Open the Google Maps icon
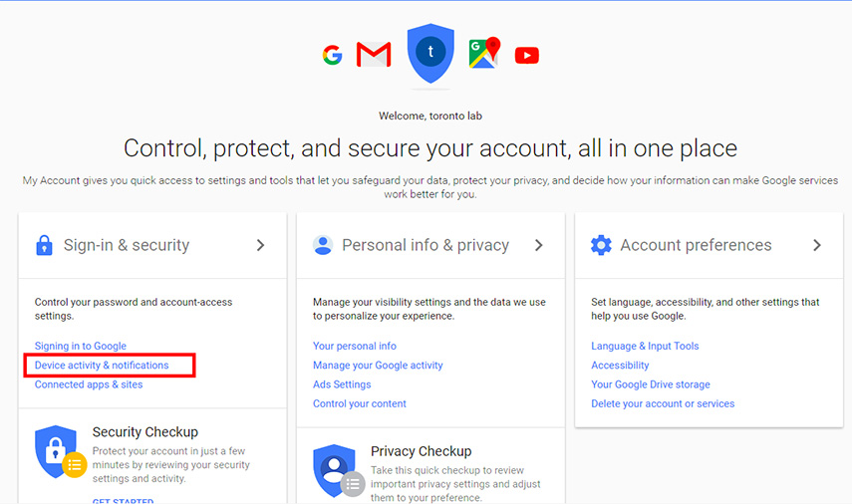Image resolution: width=852 pixels, height=504 pixels. click(484, 53)
